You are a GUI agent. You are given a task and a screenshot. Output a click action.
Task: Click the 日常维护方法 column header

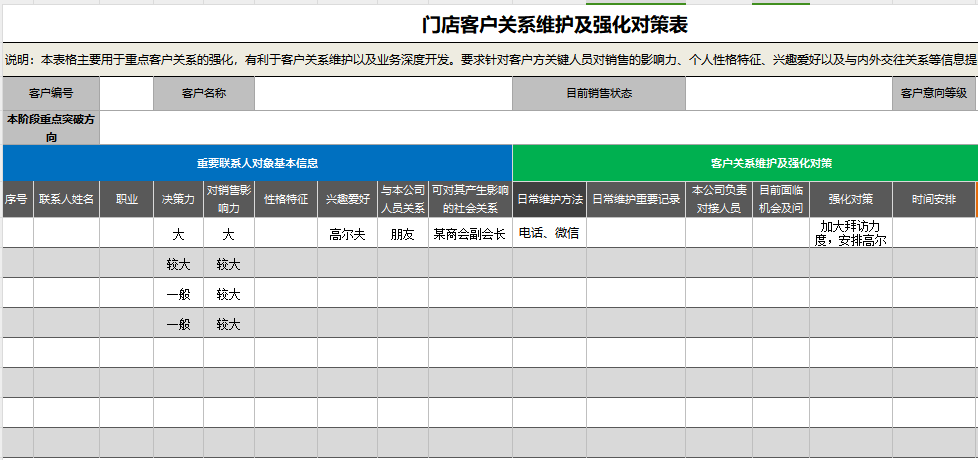click(x=549, y=200)
